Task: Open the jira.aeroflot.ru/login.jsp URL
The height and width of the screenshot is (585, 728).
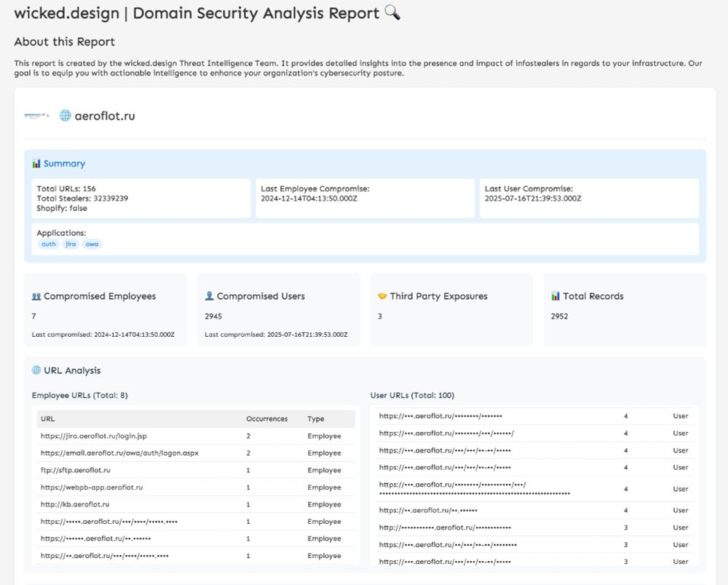Action: coord(94,436)
